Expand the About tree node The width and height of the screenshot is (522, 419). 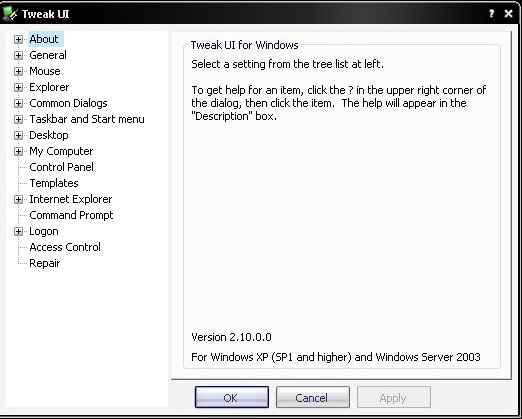coord(18,39)
